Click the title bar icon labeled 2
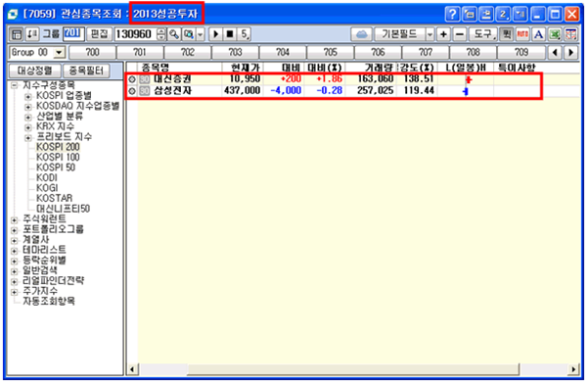 pyautogui.click(x=503, y=15)
